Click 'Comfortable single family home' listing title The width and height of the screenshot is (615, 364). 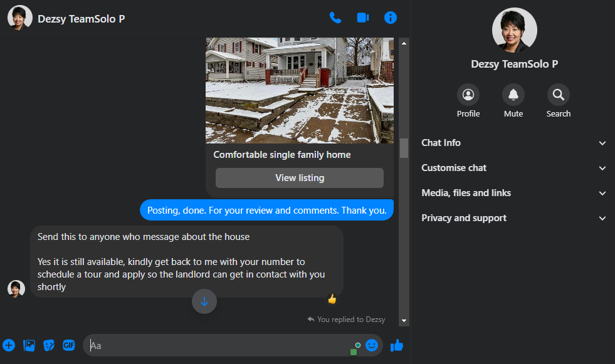tap(282, 155)
